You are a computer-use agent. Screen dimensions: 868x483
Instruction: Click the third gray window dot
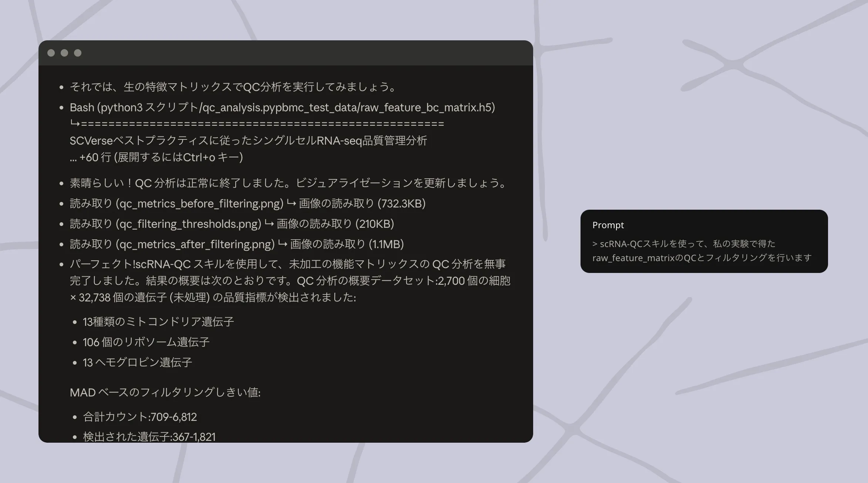pos(78,53)
